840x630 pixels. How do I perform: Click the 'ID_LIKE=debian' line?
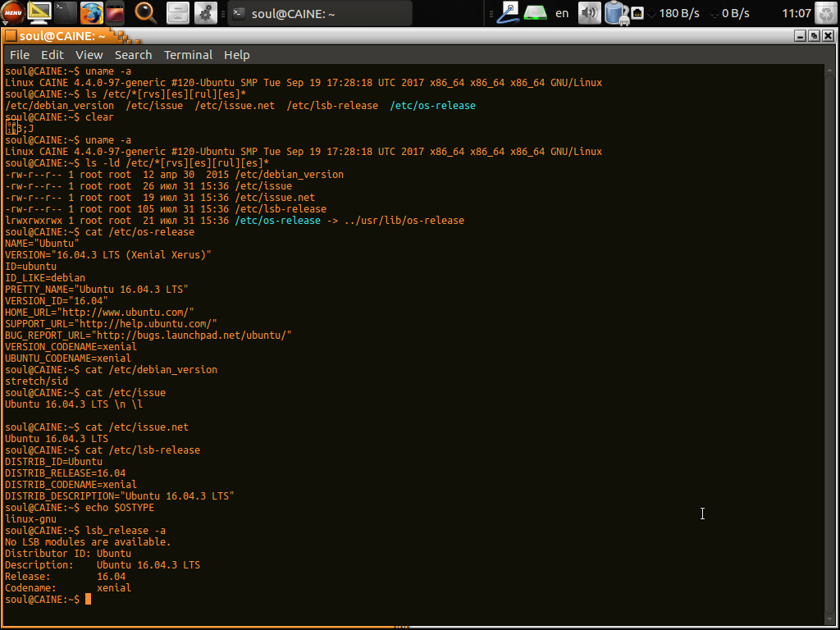45,277
